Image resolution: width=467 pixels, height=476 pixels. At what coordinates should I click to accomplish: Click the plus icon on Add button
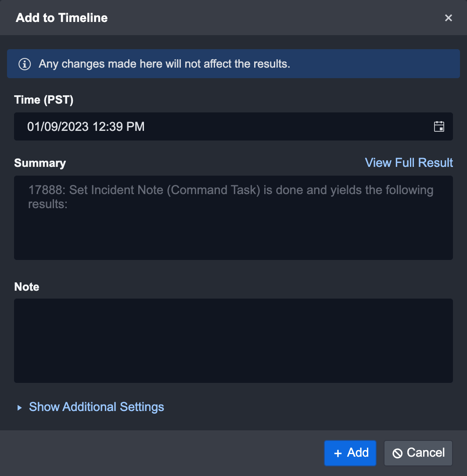click(x=338, y=453)
